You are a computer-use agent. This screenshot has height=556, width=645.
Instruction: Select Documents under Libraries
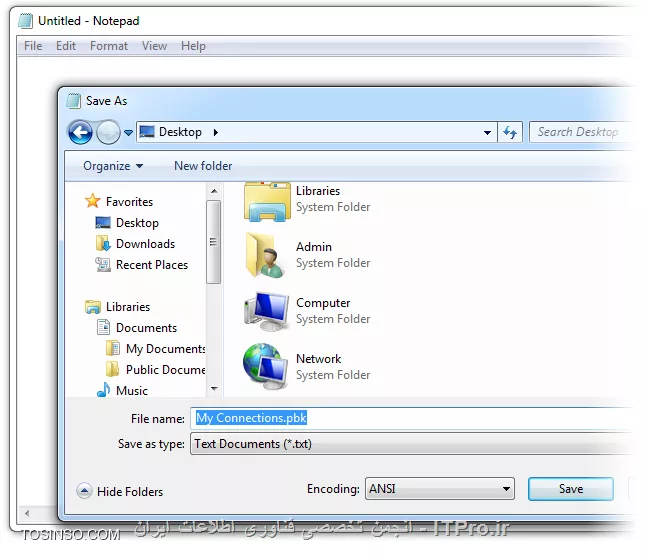[x=146, y=328]
